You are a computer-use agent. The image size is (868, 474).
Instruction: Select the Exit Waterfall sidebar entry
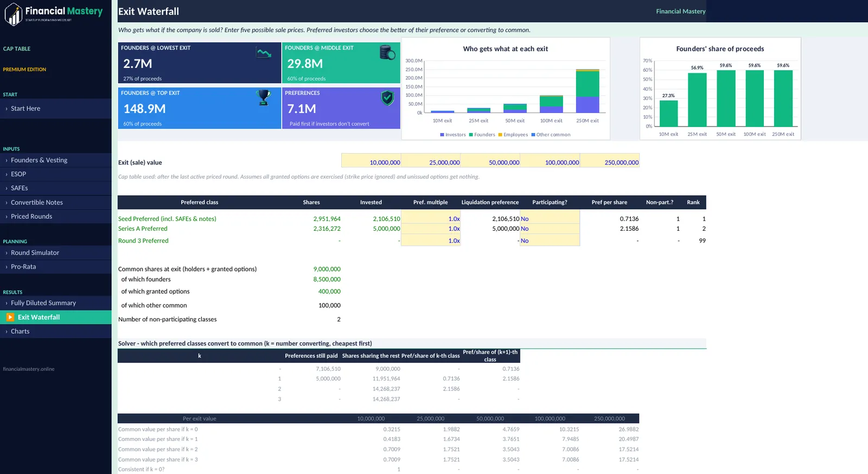tap(56, 317)
